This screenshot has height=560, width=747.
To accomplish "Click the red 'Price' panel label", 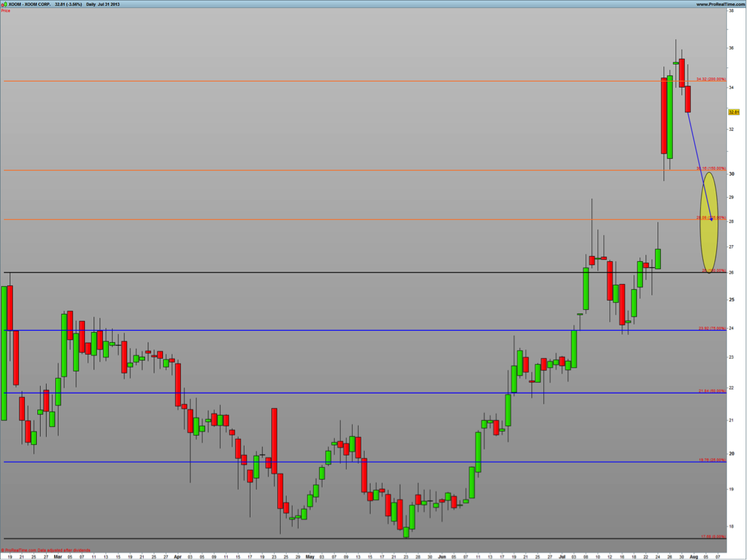I will click(x=6, y=11).
